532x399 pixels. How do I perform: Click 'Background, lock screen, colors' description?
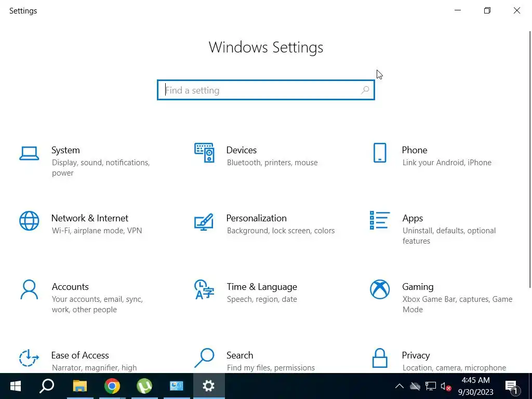tap(281, 231)
